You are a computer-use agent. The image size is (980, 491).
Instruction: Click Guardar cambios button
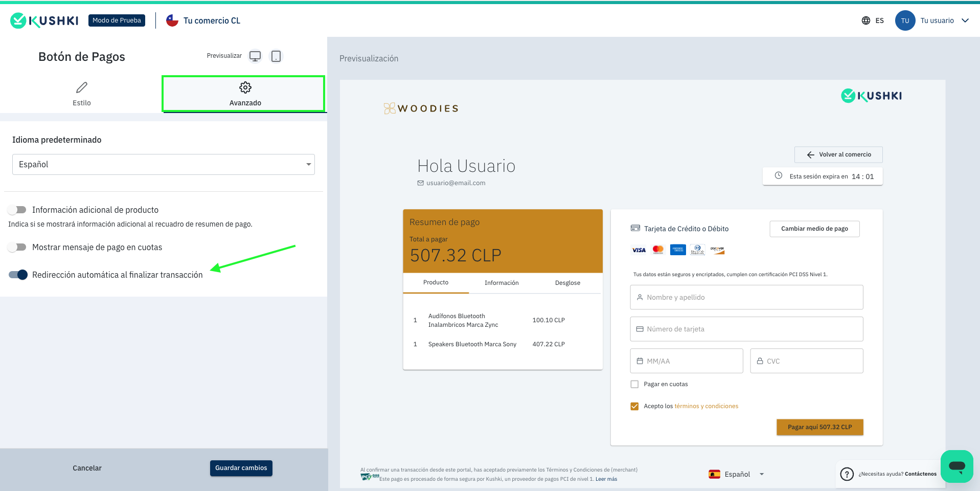coord(241,468)
